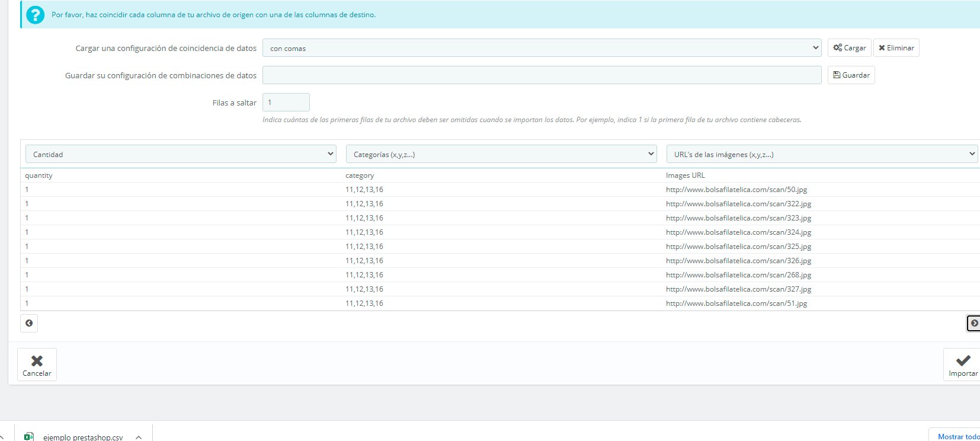The height and width of the screenshot is (441, 980).
Task: Open the Categorías (x,y,z...) column dropdown
Action: 501,154
